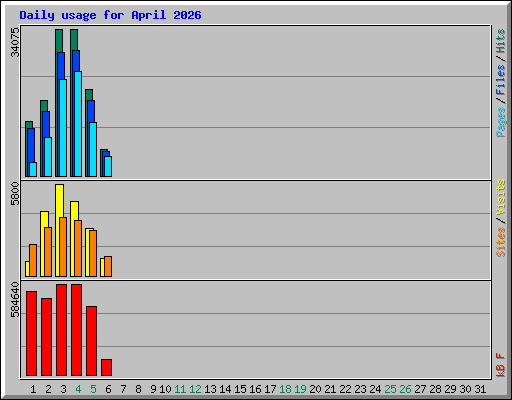The width and height of the screenshot is (512, 400).
Task: Select the day 6 orange sites bar
Action: click(108, 266)
